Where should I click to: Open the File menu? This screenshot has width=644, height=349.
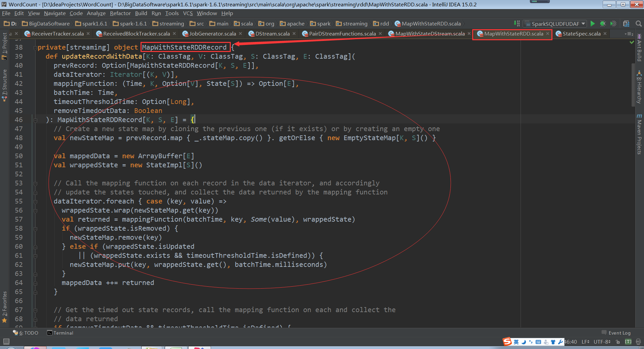[x=6, y=13]
